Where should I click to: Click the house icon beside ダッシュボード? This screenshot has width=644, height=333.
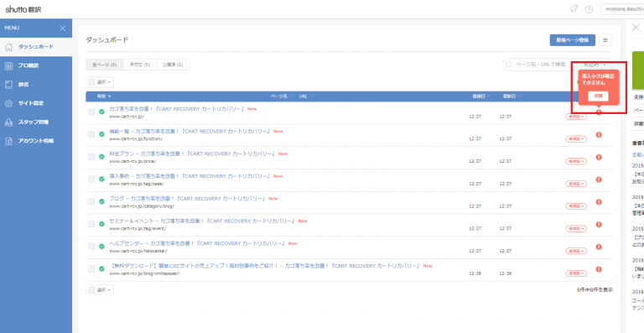(x=9, y=47)
